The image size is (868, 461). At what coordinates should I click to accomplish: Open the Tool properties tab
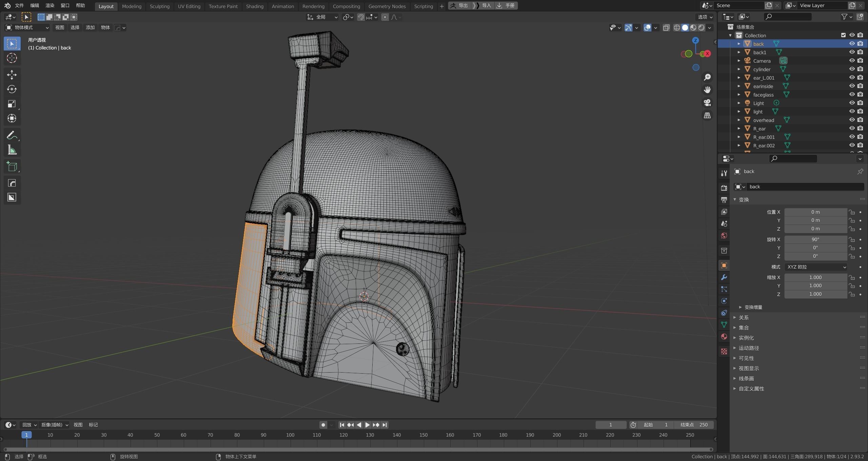tap(724, 173)
